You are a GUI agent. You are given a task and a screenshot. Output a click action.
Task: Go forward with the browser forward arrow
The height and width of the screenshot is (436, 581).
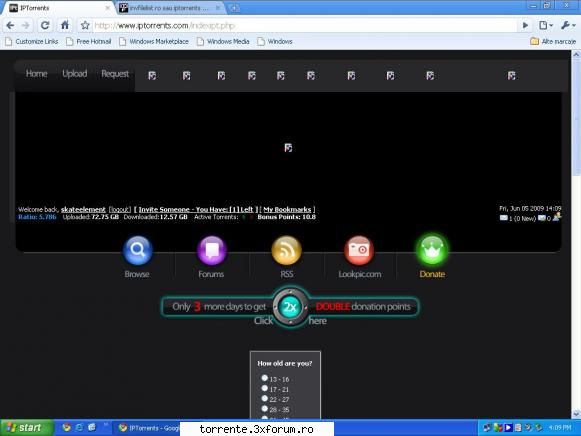(x=26, y=25)
